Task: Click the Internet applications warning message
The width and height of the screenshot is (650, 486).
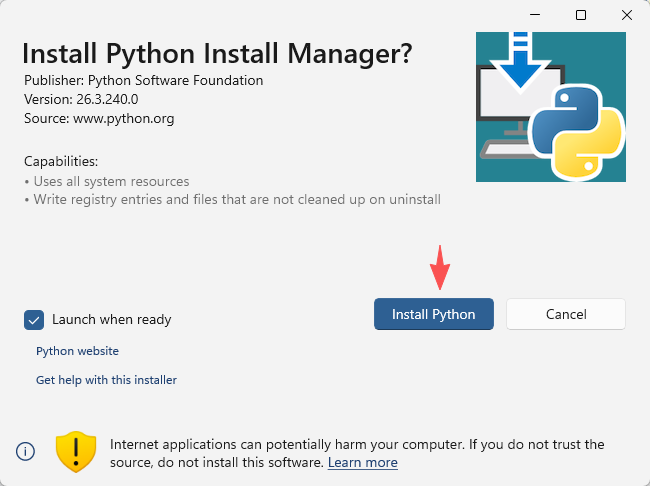Action: click(357, 453)
